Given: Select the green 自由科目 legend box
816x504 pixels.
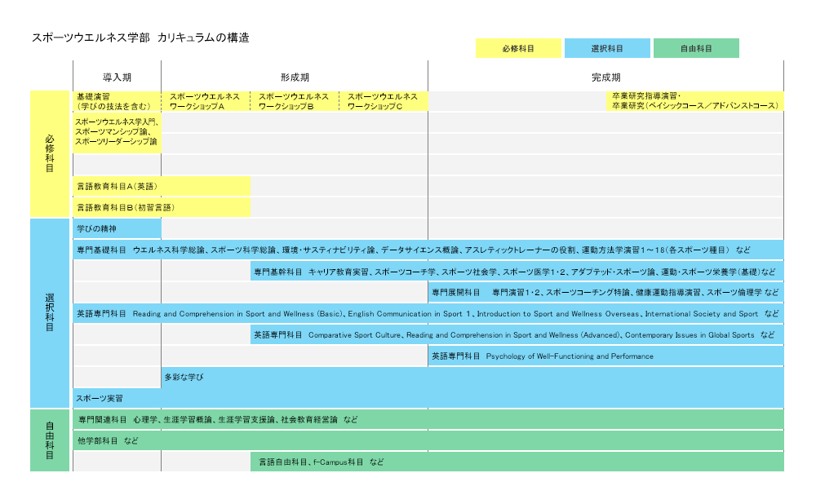Looking at the screenshot, I should pyautogui.click(x=696, y=48).
